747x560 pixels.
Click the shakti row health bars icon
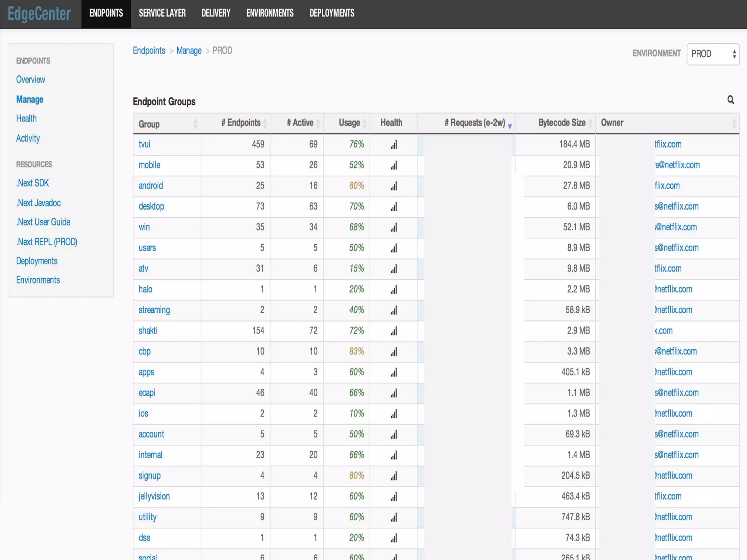tap(394, 331)
